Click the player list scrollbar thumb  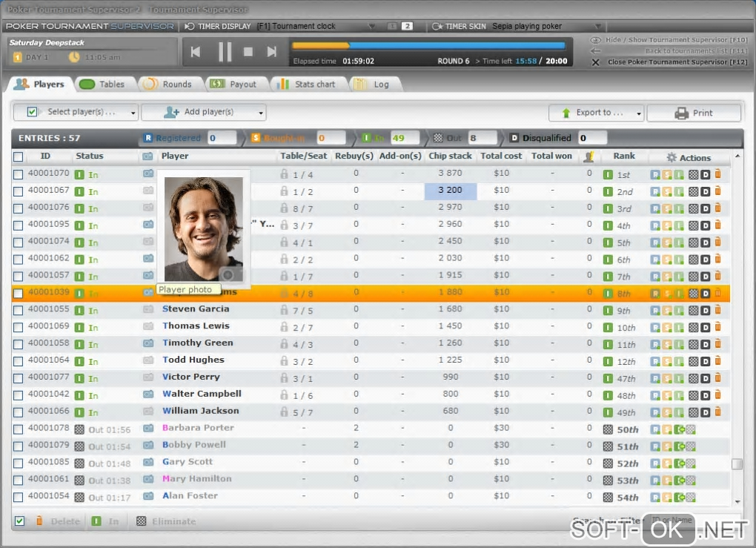737,463
